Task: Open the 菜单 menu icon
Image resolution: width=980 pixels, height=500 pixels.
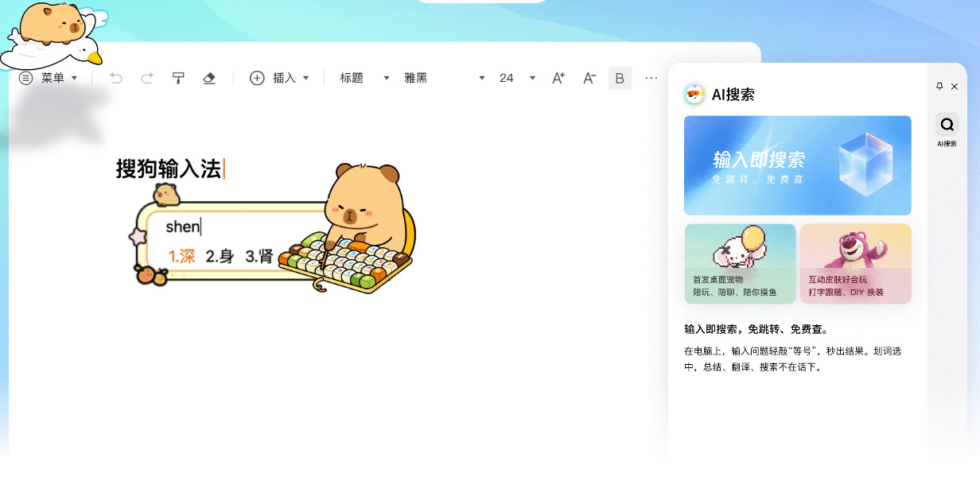Action: [26, 78]
